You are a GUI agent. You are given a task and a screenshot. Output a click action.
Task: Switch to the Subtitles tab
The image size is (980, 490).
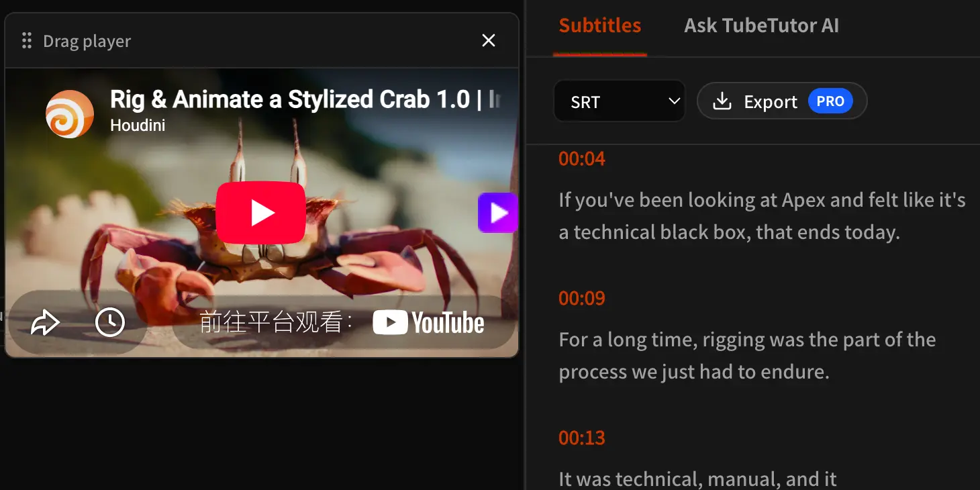point(600,26)
